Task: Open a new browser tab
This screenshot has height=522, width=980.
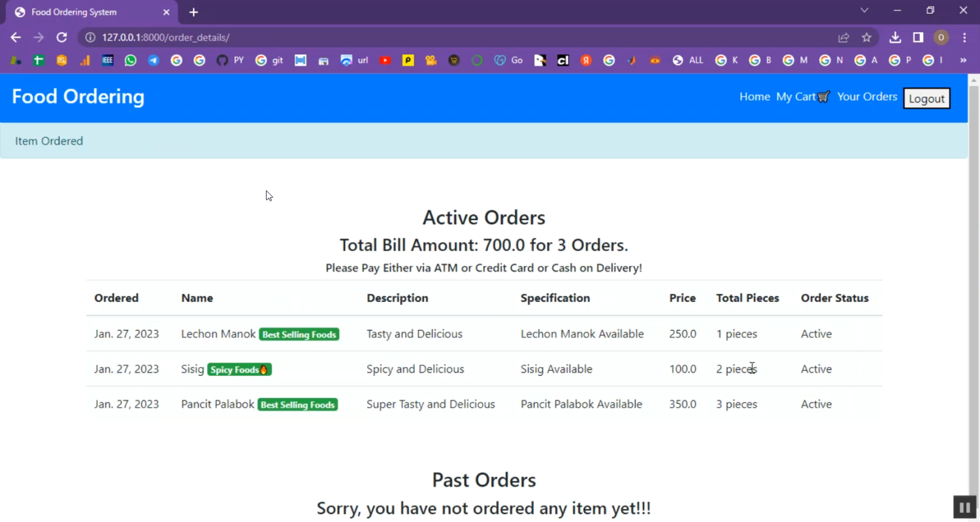Action: (x=193, y=12)
